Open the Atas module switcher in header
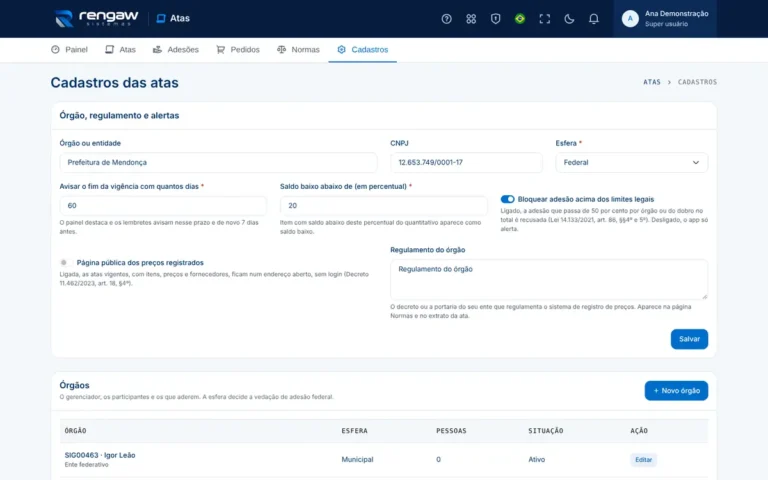 (173, 19)
